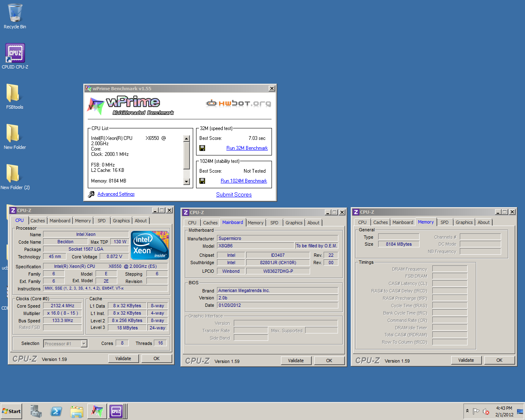The image size is (525, 420).
Task: Click the CPU List scrollbar down arrow
Action: point(187,182)
